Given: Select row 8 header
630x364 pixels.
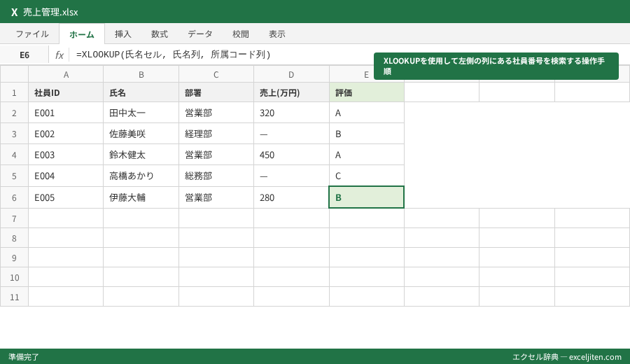Looking at the screenshot, I should click(x=14, y=238).
